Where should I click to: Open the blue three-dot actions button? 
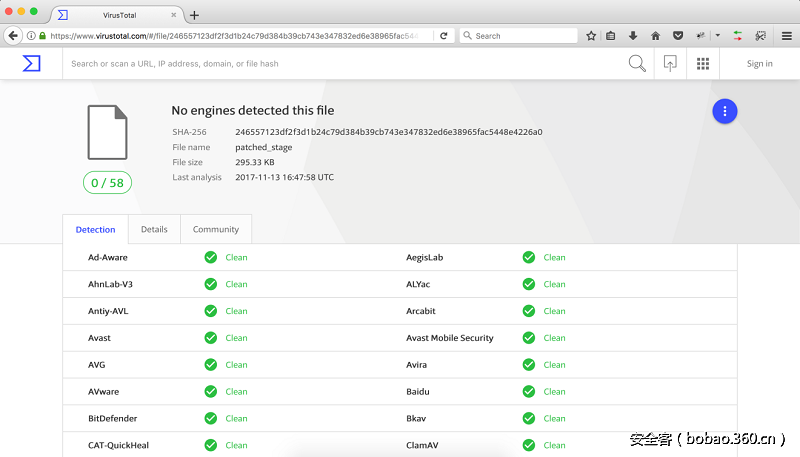click(x=725, y=112)
